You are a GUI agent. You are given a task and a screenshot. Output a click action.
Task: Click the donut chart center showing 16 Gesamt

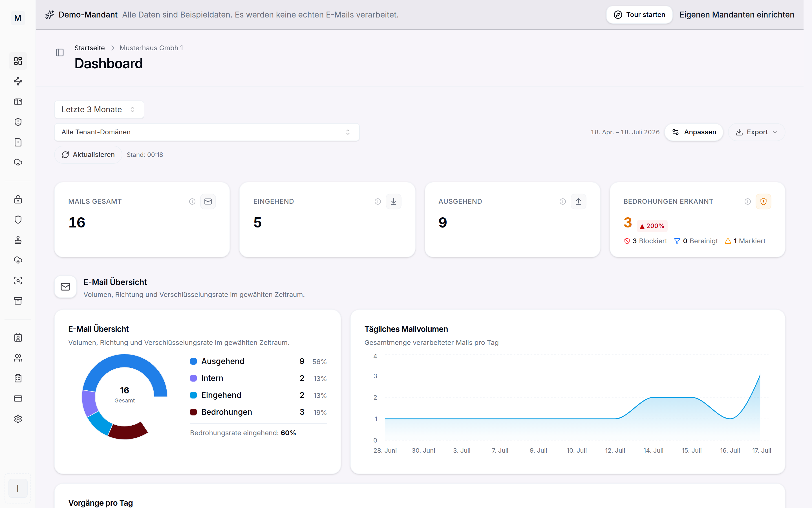(x=125, y=395)
